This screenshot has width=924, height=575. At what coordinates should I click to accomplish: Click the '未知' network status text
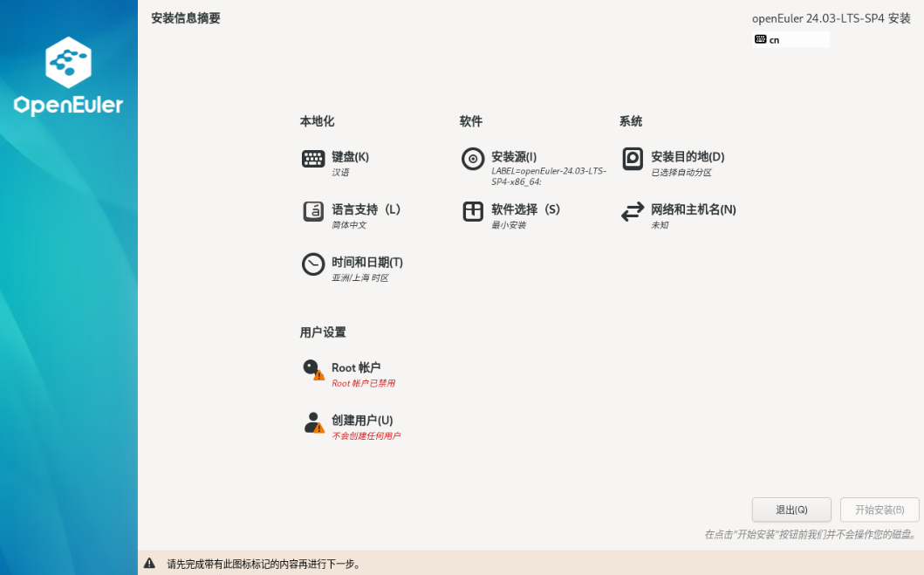point(660,225)
